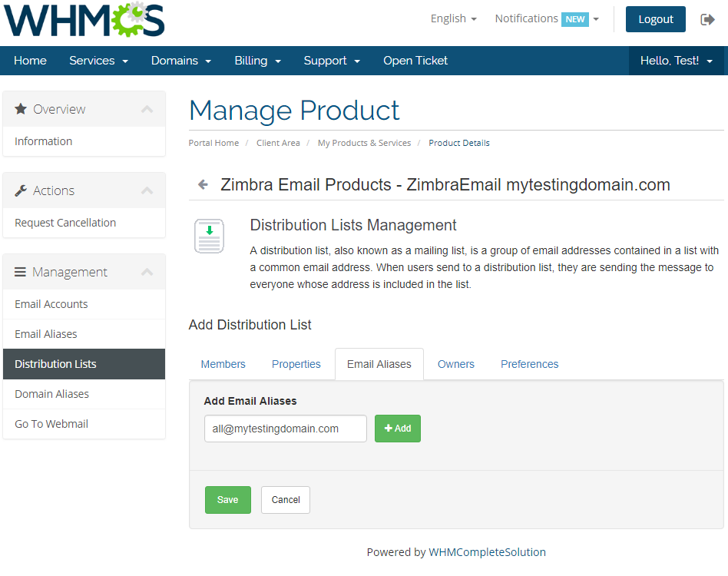728x576 pixels.
Task: Collapse the Overview panel chevron
Action: 147,110
